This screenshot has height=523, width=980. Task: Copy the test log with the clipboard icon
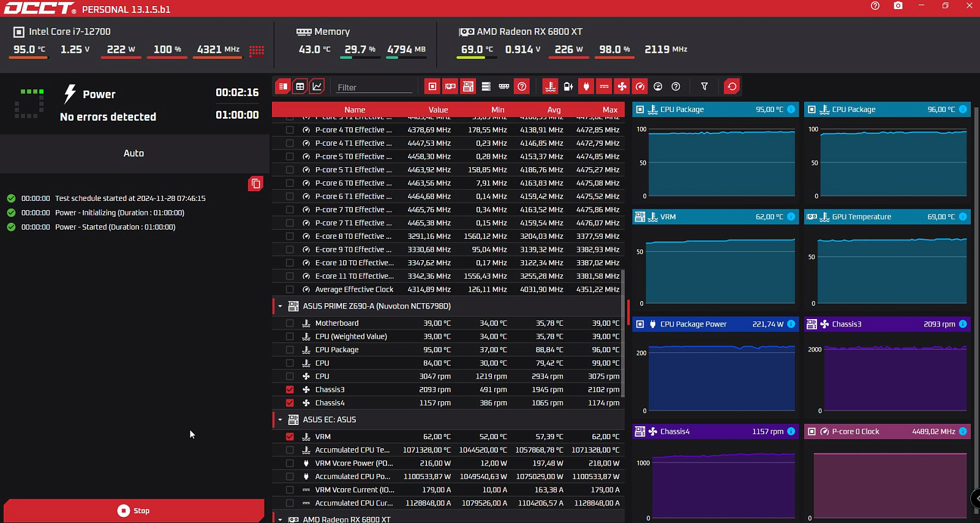tap(255, 184)
